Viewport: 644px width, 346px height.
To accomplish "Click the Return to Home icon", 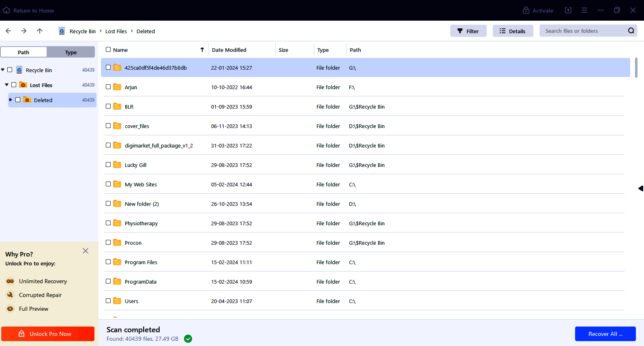I will tap(6, 11).
